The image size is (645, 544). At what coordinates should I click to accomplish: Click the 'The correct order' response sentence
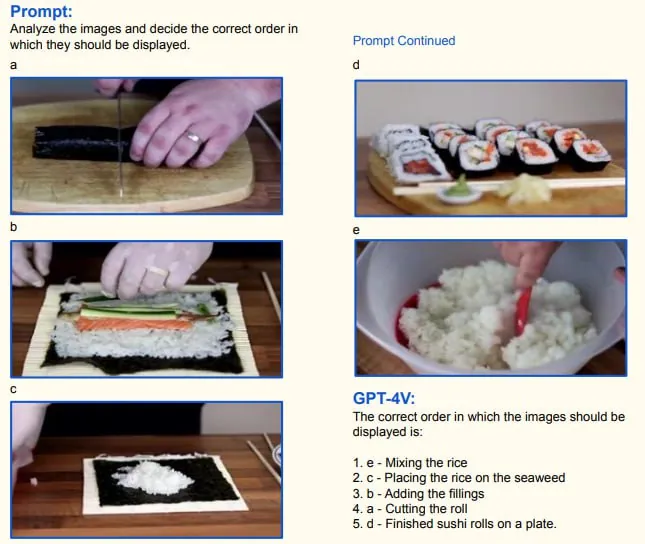pyautogui.click(x=489, y=424)
